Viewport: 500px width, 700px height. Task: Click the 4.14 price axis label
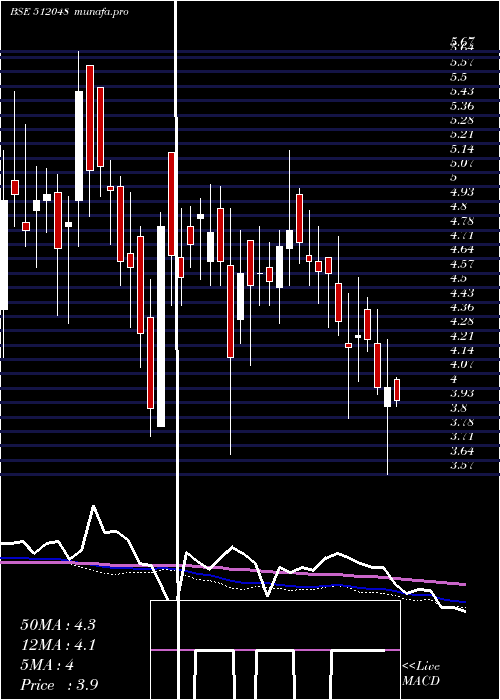click(462, 350)
